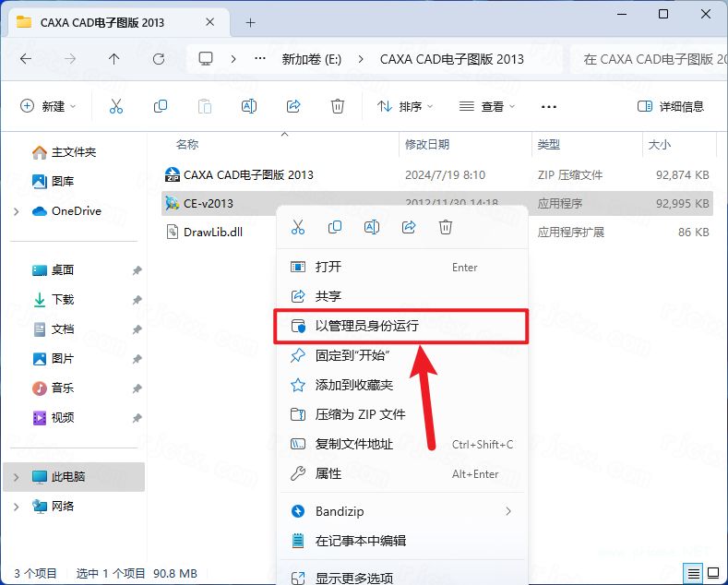Click Cut icon in the Explorer toolbar
The height and width of the screenshot is (585, 728).
[x=116, y=106]
